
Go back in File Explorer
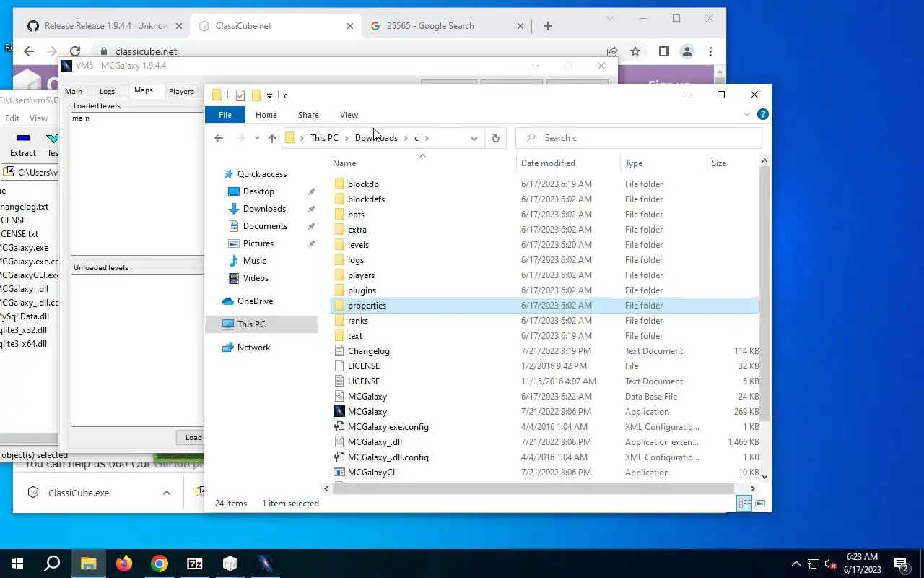tap(219, 138)
